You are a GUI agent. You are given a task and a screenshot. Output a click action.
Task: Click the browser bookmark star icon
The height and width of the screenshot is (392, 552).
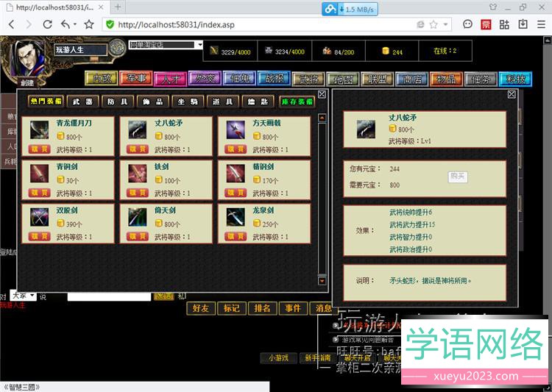point(89,24)
